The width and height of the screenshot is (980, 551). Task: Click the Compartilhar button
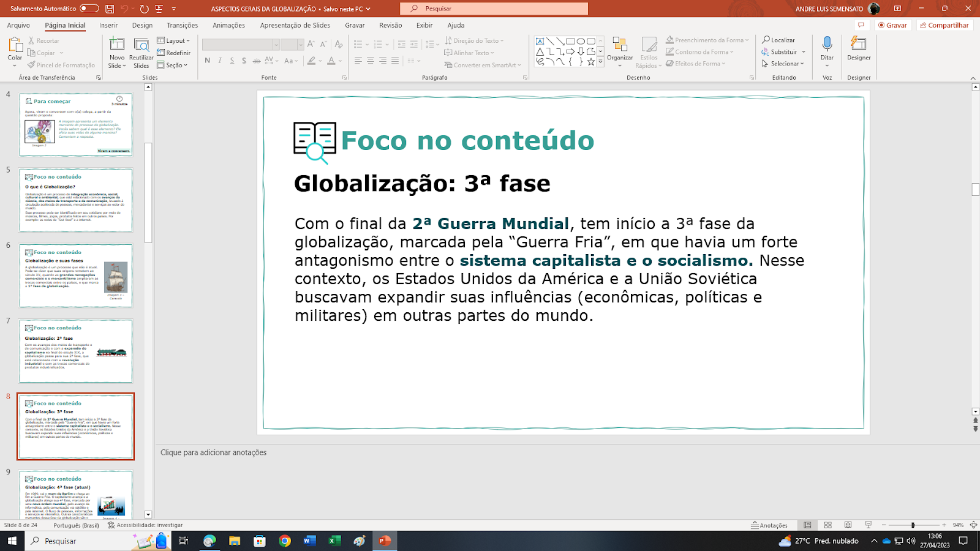point(944,25)
